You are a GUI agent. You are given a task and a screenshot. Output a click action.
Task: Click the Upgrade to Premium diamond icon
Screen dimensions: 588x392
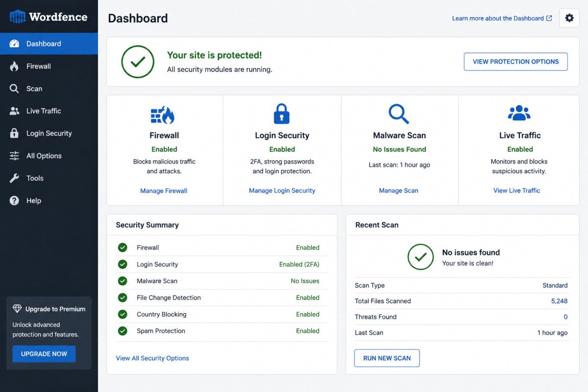click(17, 309)
